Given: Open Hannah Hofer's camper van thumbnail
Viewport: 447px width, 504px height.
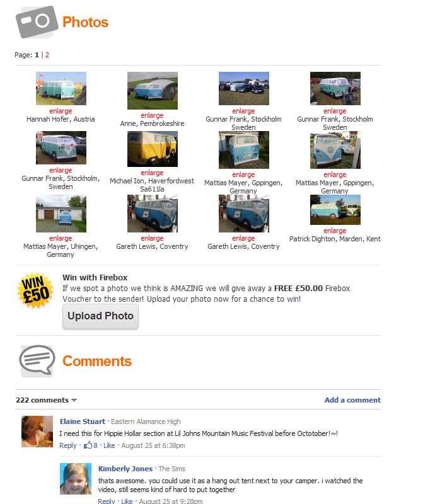Looking at the screenshot, I should pyautogui.click(x=61, y=88).
